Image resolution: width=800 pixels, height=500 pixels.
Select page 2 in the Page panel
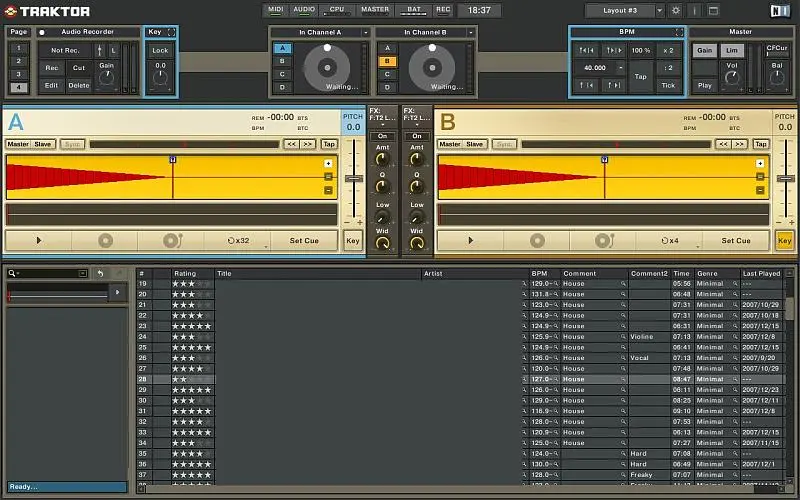click(19, 61)
